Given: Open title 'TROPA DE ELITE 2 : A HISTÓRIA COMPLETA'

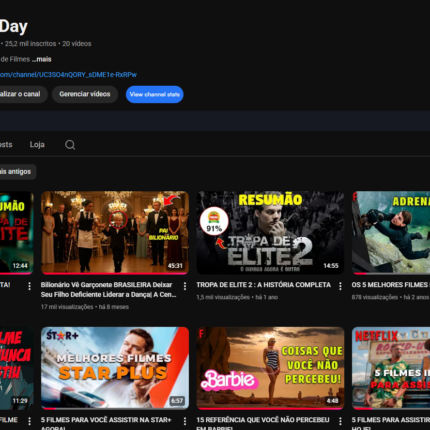Looking at the screenshot, I should click(x=263, y=285).
